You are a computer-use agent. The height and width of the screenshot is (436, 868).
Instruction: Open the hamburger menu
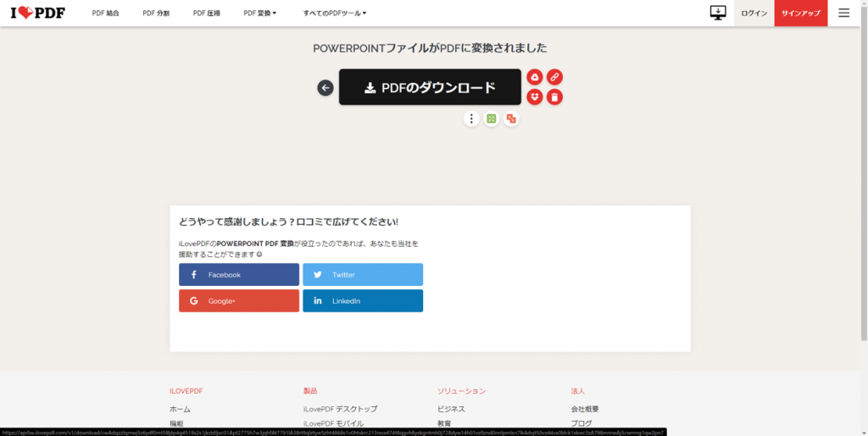843,13
